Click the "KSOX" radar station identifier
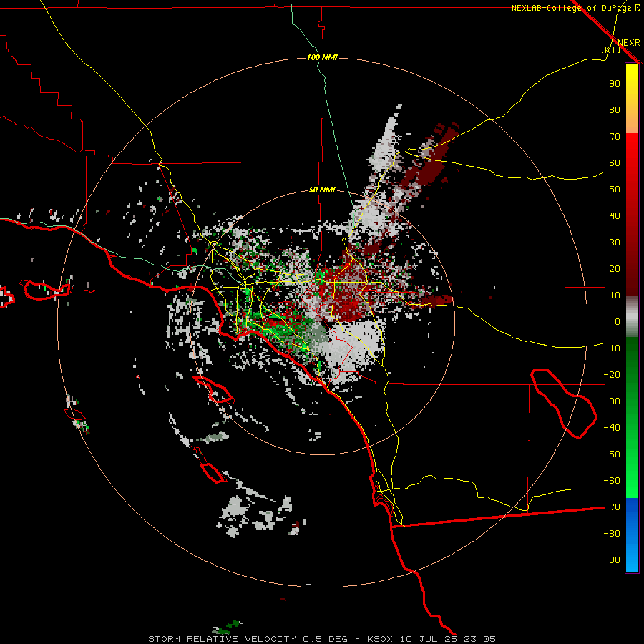The height and width of the screenshot is (644, 644). (x=380, y=639)
